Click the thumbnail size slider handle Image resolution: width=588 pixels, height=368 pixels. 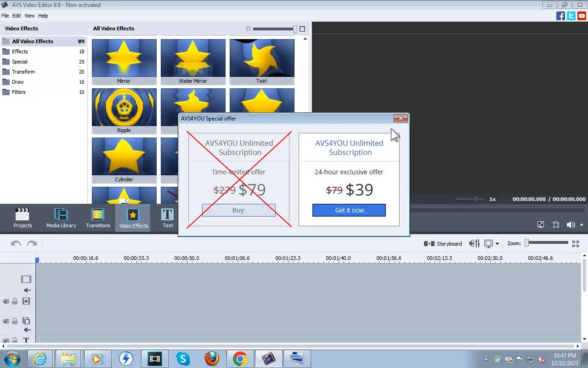(x=295, y=29)
